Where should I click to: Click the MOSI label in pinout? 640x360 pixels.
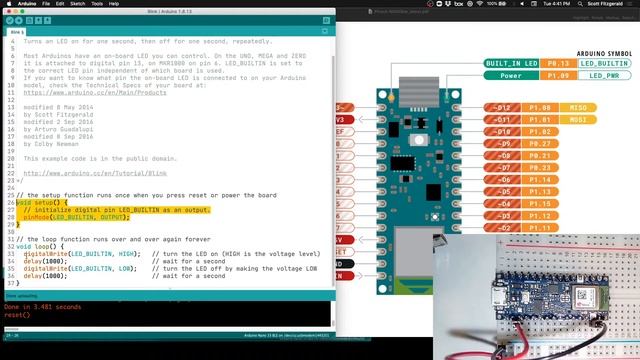(x=578, y=120)
